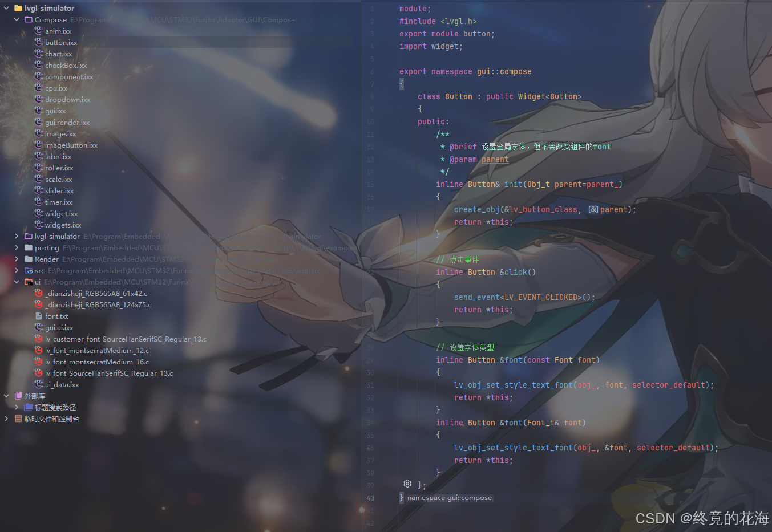The width and height of the screenshot is (772, 532).
Task: Click the create_obj function call
Action: tap(477, 209)
